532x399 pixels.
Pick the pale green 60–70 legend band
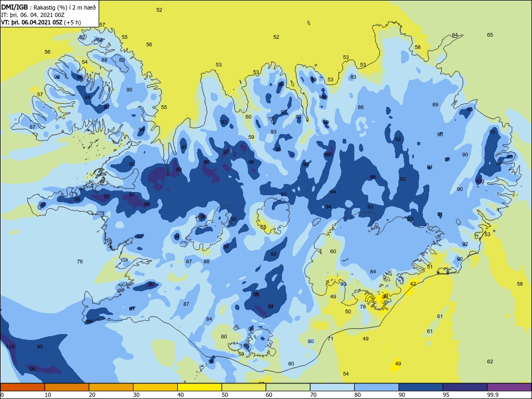click(x=288, y=387)
